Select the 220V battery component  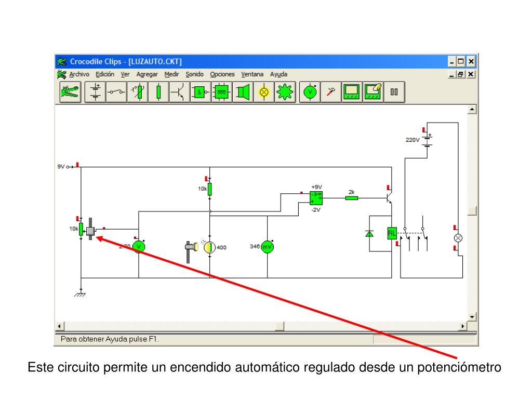427,140
